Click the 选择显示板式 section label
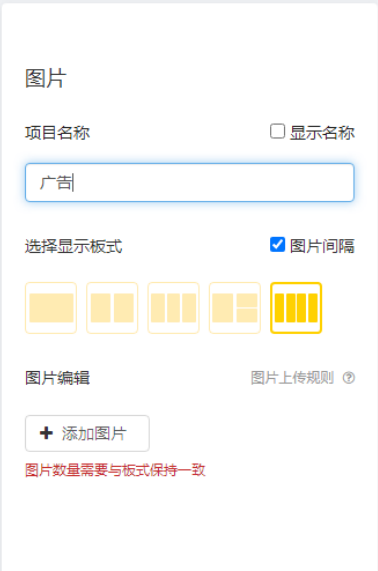The height and width of the screenshot is (571, 378). click(74, 246)
